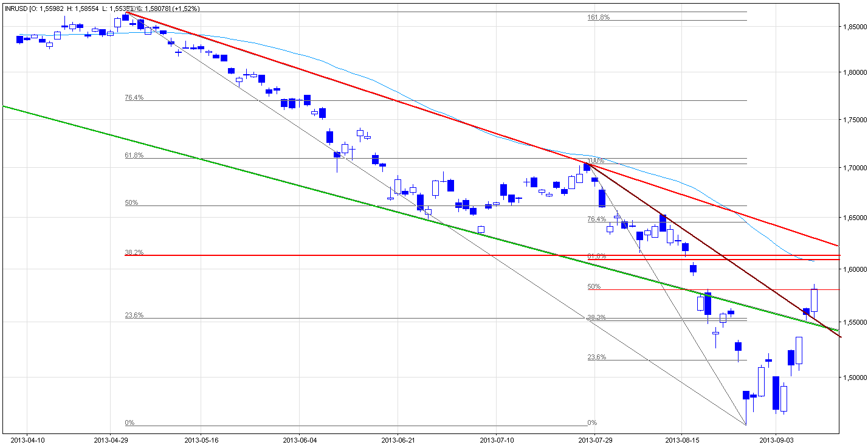Viewport: 868px width, 445px height.
Task: Select the 50% Fibonacci label near the 1,66 level
Action: pyautogui.click(x=131, y=202)
